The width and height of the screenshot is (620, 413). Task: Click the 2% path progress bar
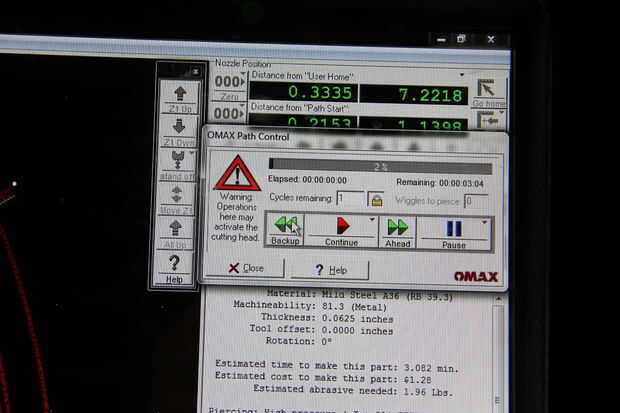pos(380,166)
